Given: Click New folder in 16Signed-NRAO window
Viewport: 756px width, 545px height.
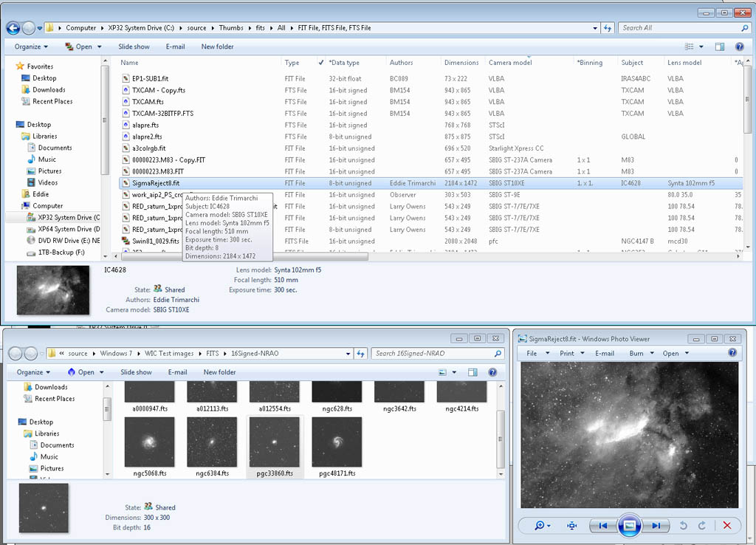Looking at the screenshot, I should pos(219,372).
